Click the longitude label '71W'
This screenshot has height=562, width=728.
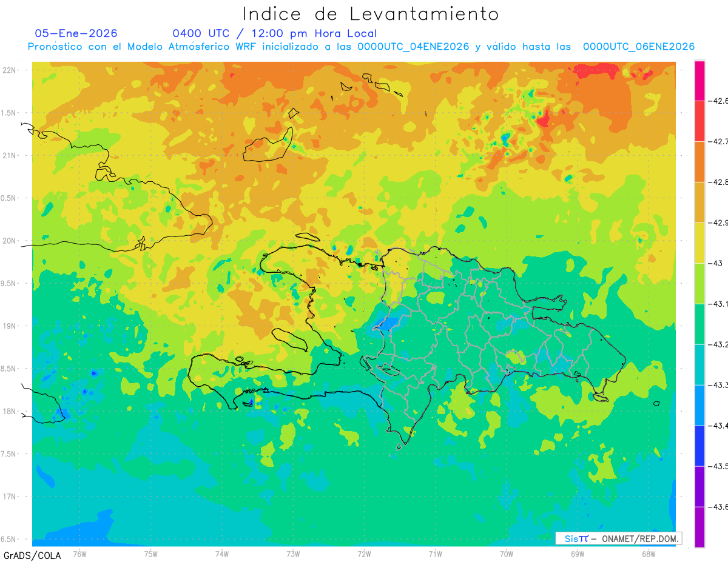[435, 554]
